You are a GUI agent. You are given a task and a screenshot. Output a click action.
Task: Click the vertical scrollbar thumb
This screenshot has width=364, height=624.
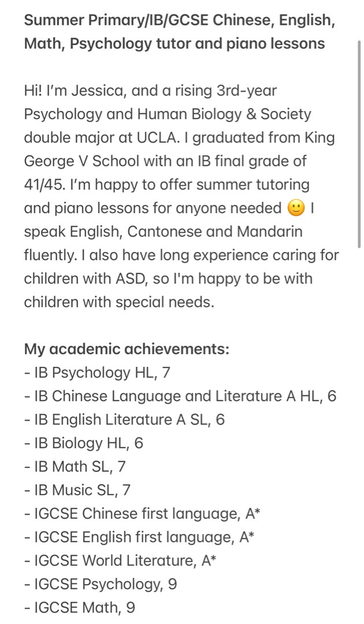coord(359,144)
